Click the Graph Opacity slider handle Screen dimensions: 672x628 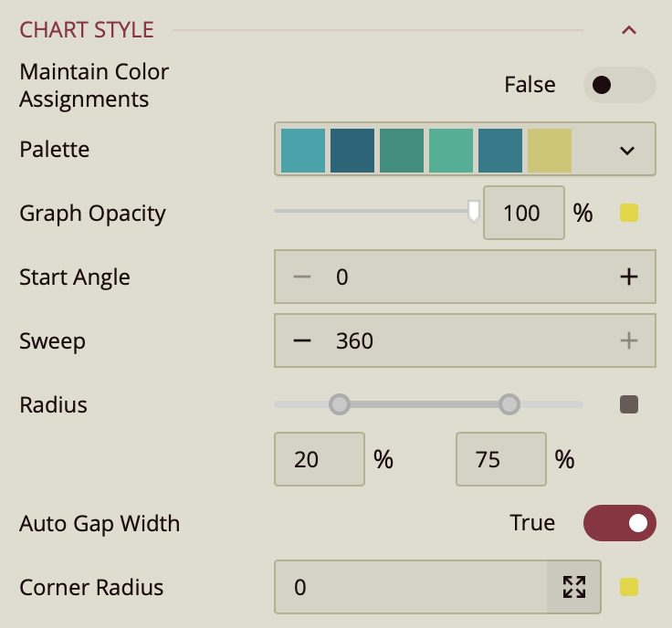[x=473, y=212]
